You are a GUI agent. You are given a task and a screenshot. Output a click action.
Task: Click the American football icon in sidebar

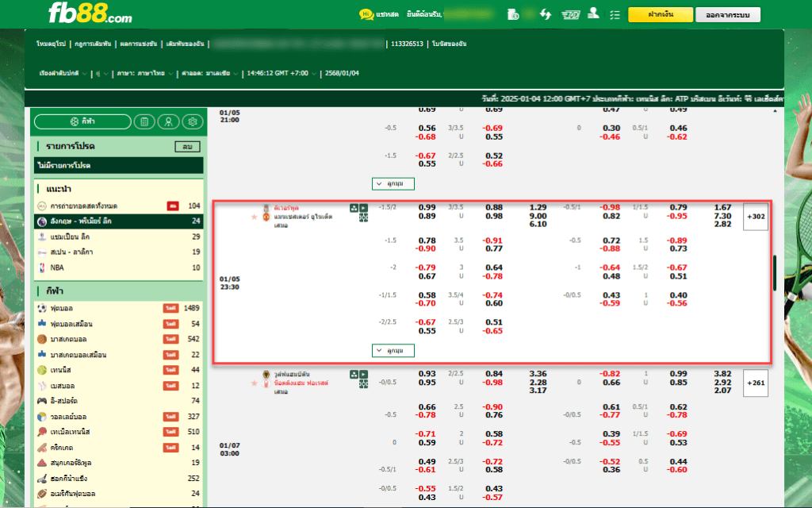pyautogui.click(x=42, y=494)
